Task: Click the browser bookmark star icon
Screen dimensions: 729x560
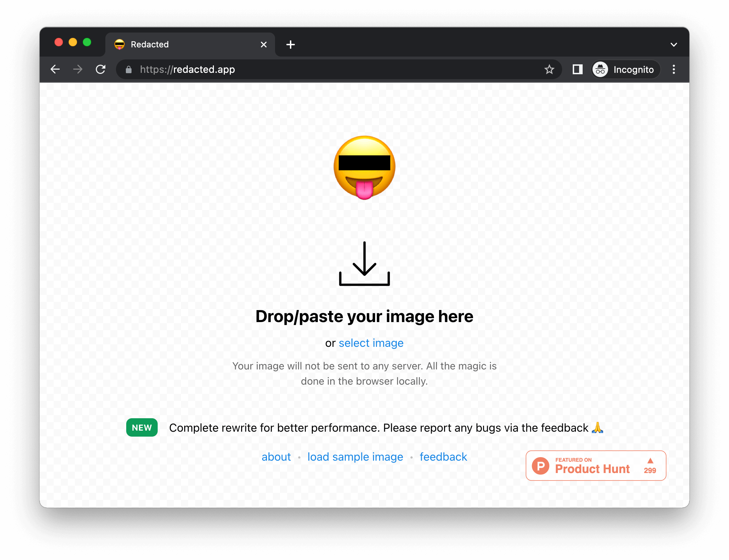Action: 548,69
